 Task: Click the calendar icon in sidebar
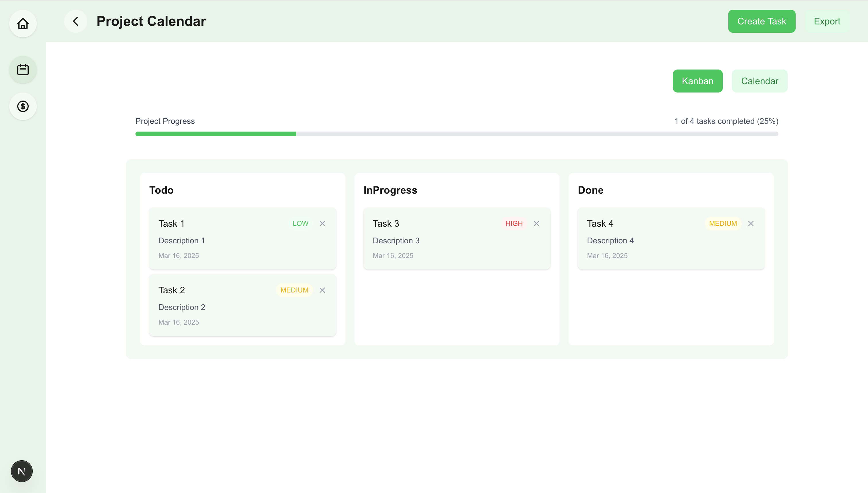click(23, 70)
